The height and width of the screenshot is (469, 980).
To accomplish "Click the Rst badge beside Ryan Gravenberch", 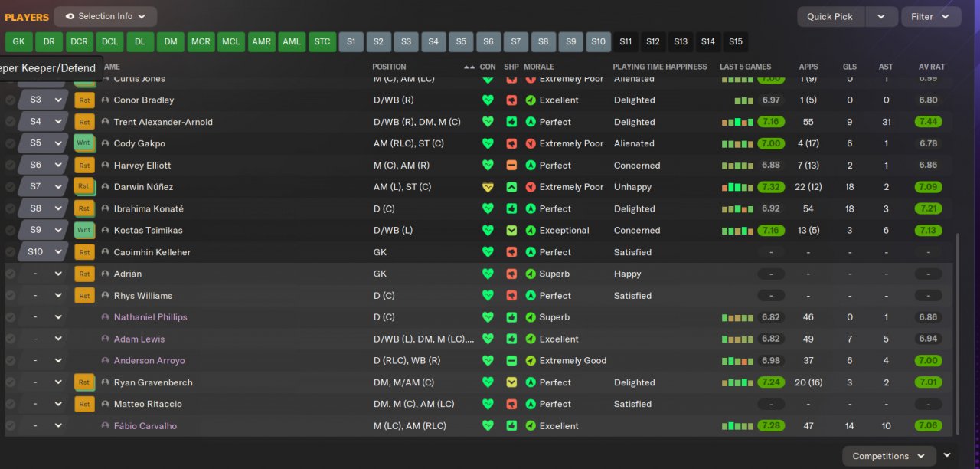I will tap(83, 382).
